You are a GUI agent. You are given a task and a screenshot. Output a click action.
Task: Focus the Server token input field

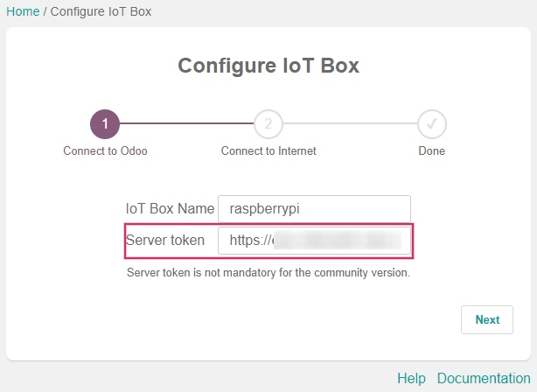click(x=314, y=241)
